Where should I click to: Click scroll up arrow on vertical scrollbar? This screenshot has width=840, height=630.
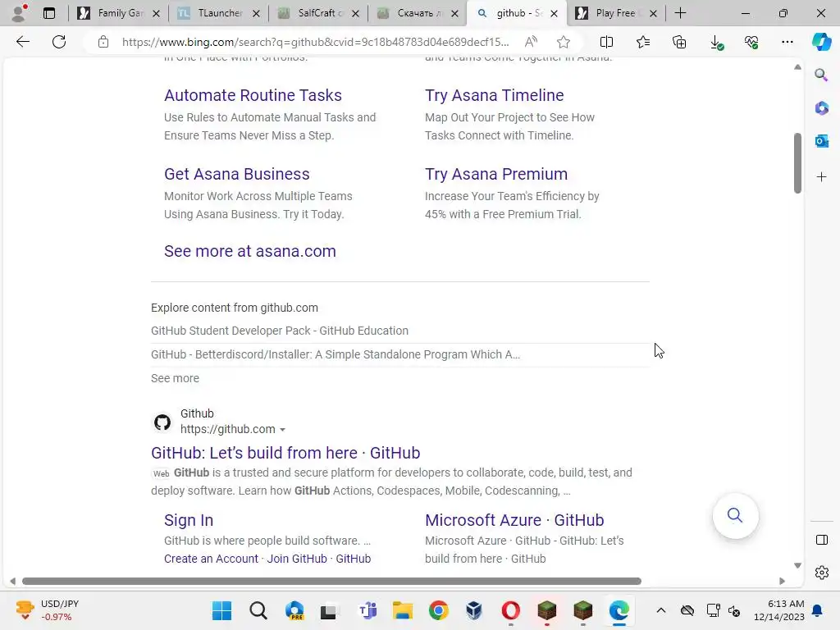(x=797, y=67)
